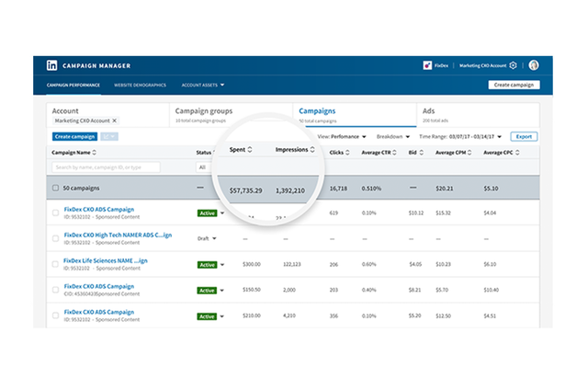The height and width of the screenshot is (390, 588).
Task: Sort by Spent column arrows
Action: 250,149
